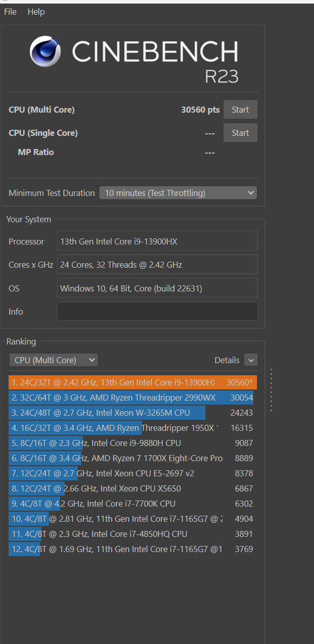Click the Processor name field
The image size is (314, 644).
click(x=158, y=241)
